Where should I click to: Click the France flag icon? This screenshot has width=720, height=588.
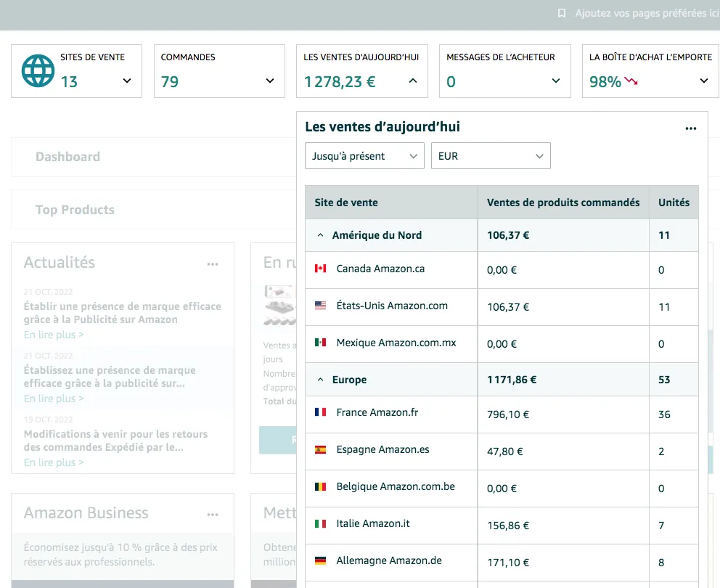320,412
